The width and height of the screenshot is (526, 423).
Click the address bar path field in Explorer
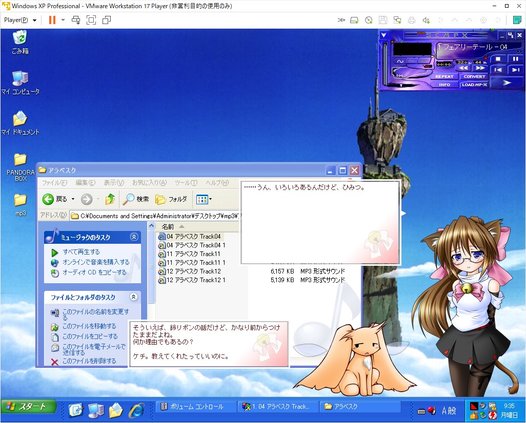(x=155, y=216)
